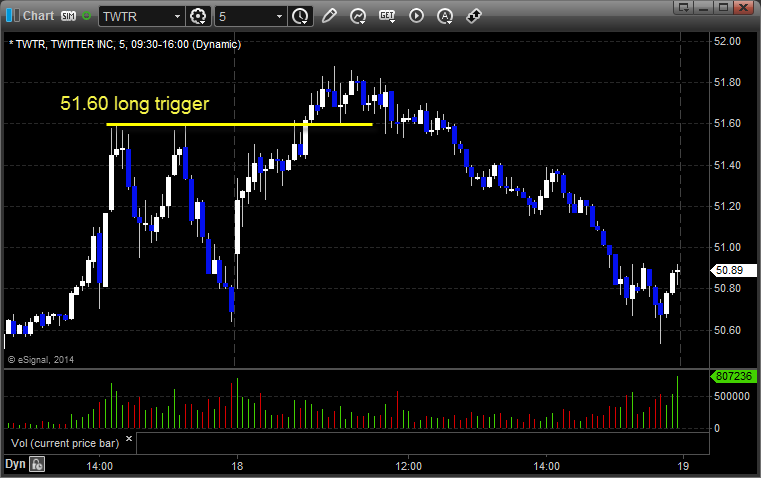Expand the interval dropdown arrow

(x=280, y=16)
